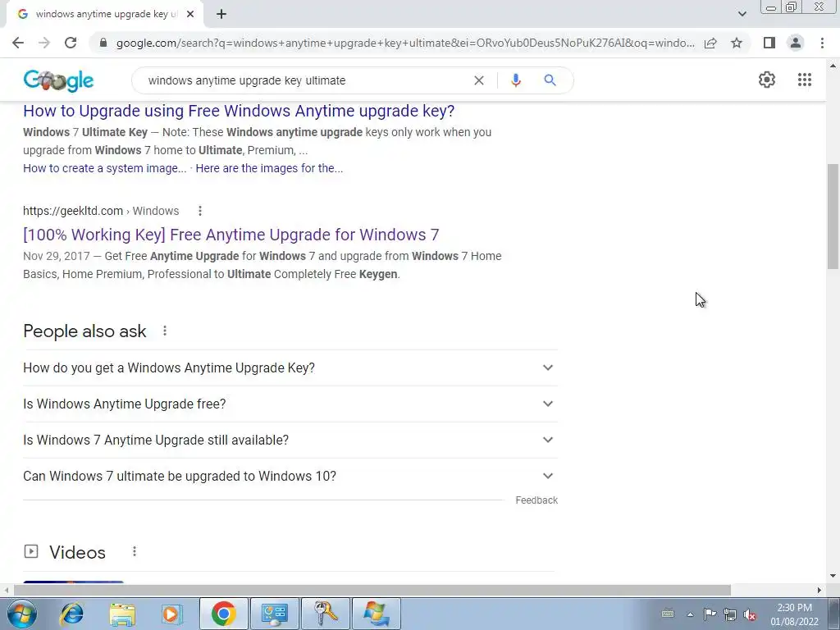Open three-dot options beside Videos heading
Image resolution: width=840 pixels, height=630 pixels.
pos(135,551)
